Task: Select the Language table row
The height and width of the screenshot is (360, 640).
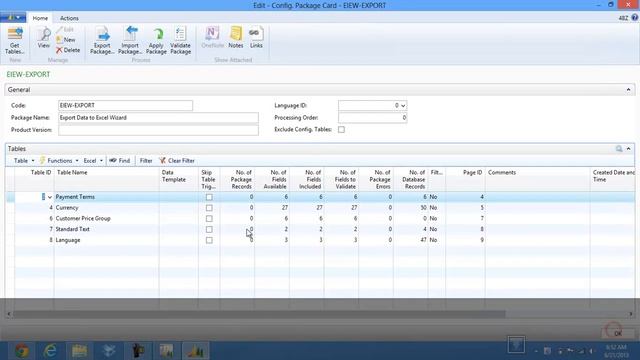Action: (320, 240)
